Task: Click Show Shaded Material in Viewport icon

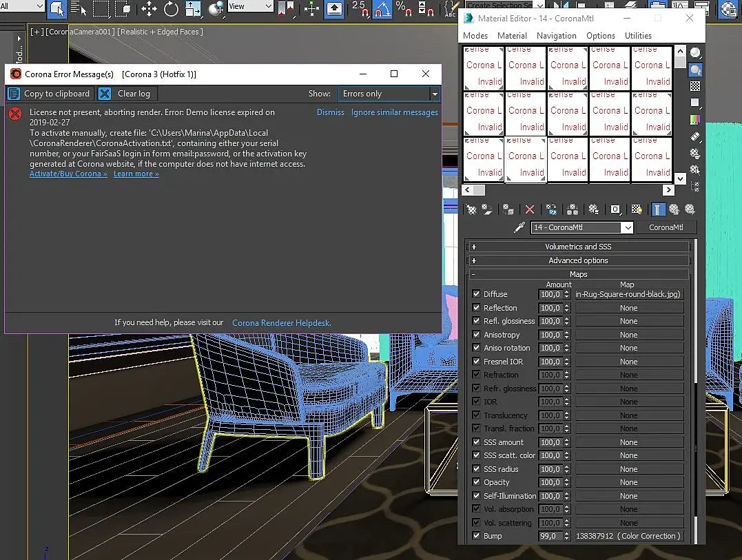Action: click(x=637, y=209)
